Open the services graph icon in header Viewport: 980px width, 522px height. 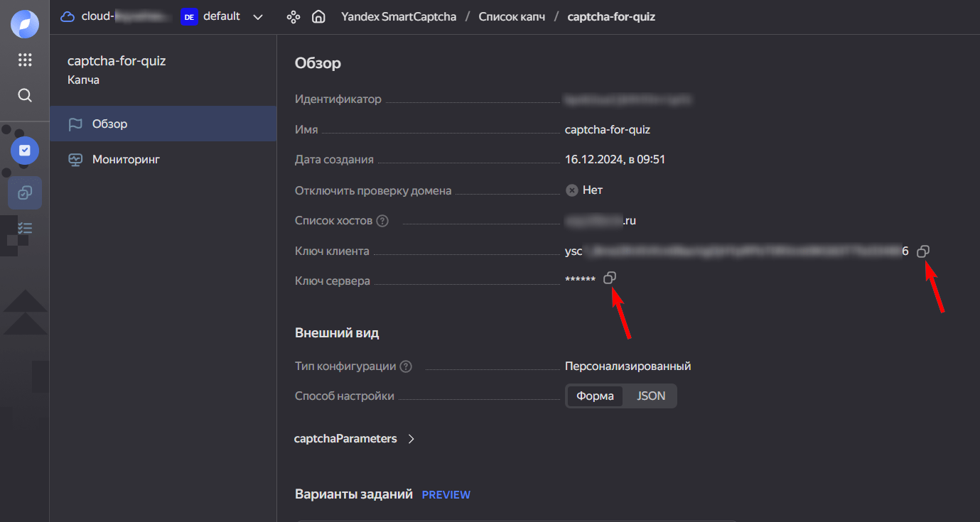(293, 16)
